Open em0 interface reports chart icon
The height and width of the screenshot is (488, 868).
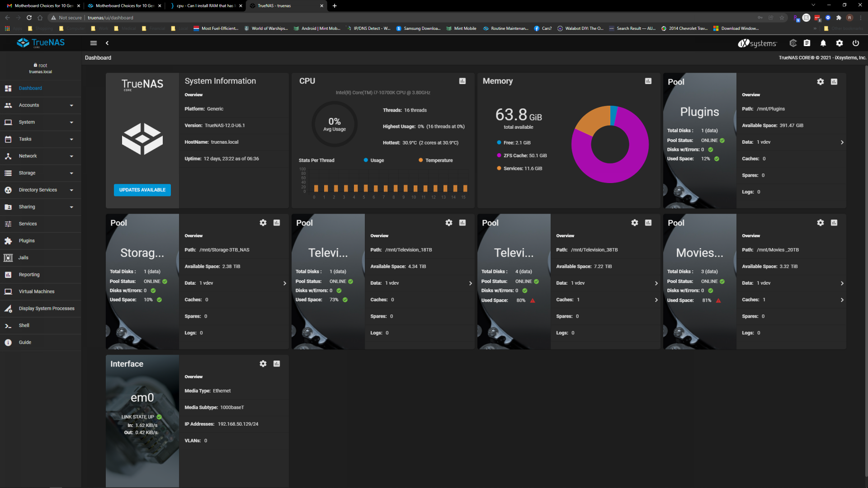coord(277,364)
